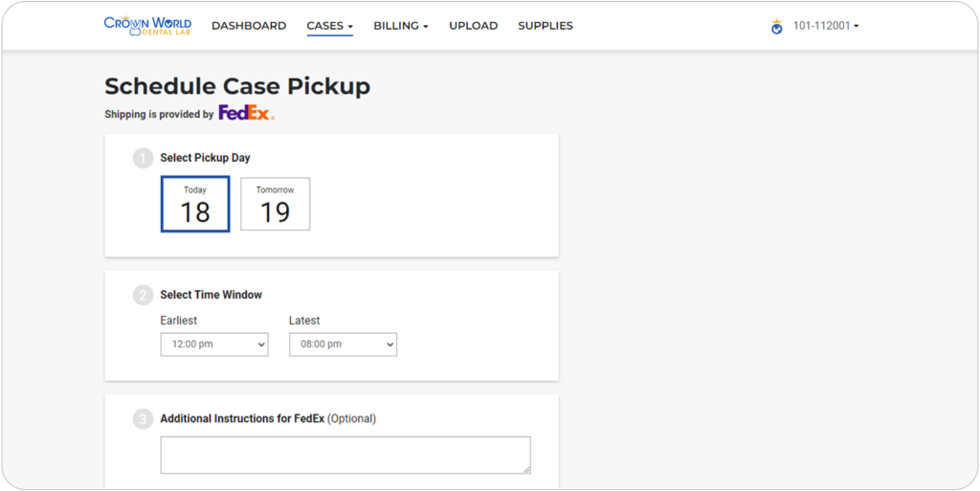This screenshot has width=980, height=491.
Task: Click the instructions textarea resize handle
Action: coord(525,469)
